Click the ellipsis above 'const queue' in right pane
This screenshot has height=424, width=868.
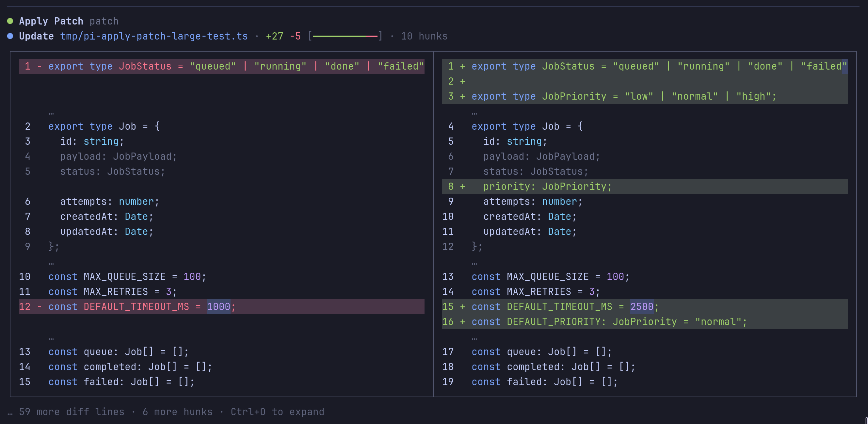coord(474,339)
